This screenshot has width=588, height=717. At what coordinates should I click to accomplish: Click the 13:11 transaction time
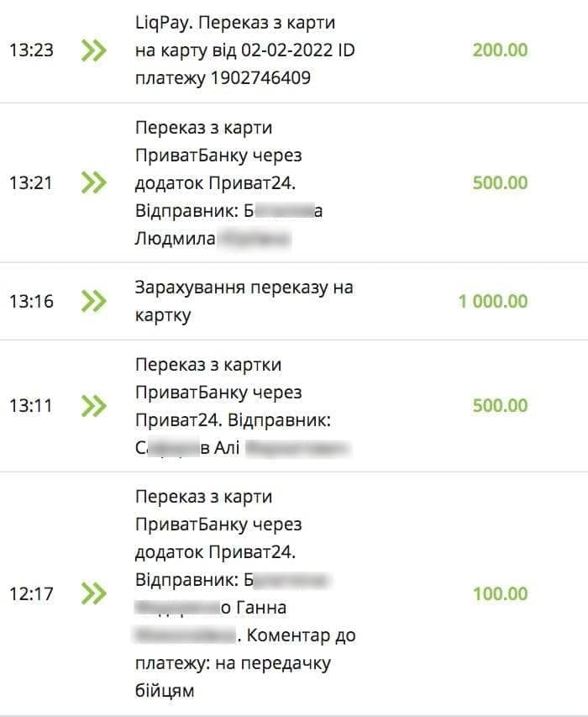(x=31, y=406)
